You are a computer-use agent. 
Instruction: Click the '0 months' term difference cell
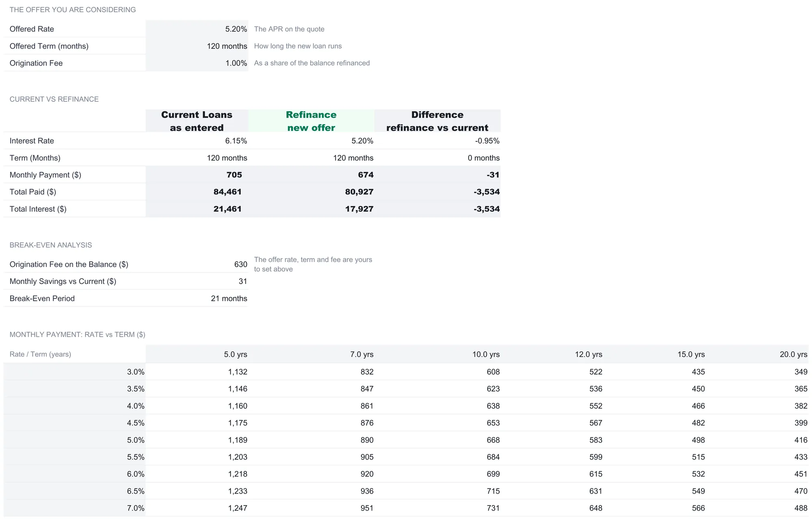(x=437, y=158)
